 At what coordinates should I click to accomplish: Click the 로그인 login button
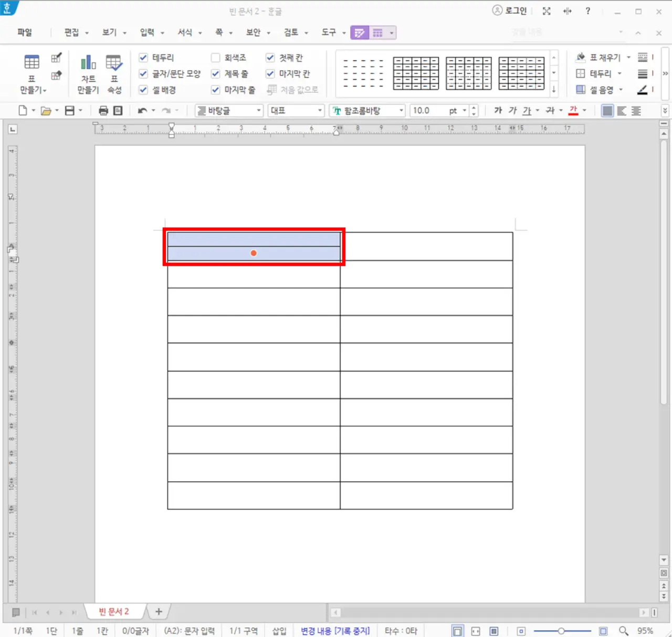pyautogui.click(x=509, y=10)
